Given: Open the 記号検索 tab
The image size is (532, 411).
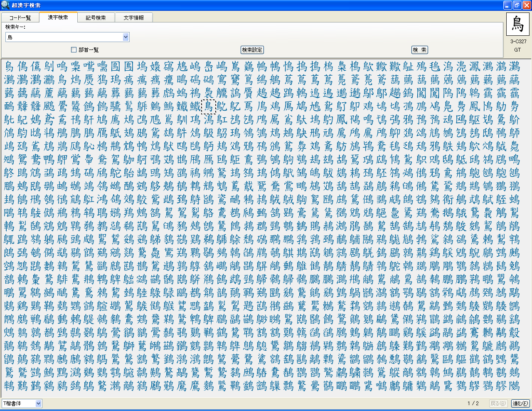Looking at the screenshot, I should (x=96, y=17).
